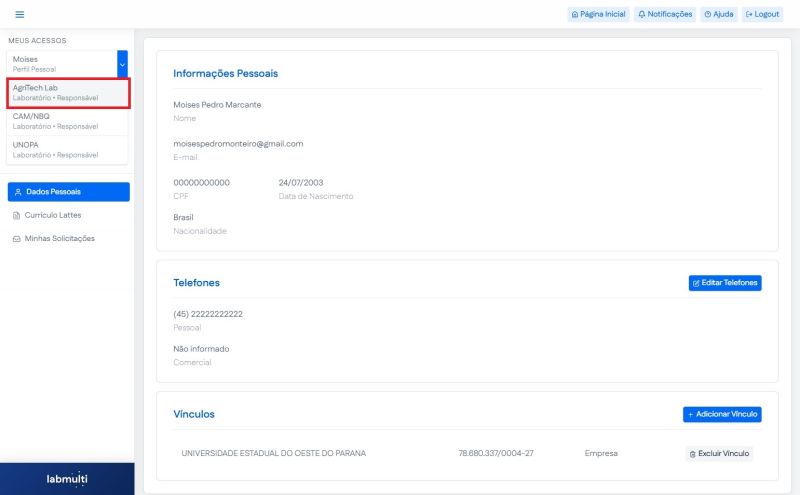The image size is (800, 495).
Task: Collapse the Meus Acessos profile dropdown arrow
Action: click(123, 64)
